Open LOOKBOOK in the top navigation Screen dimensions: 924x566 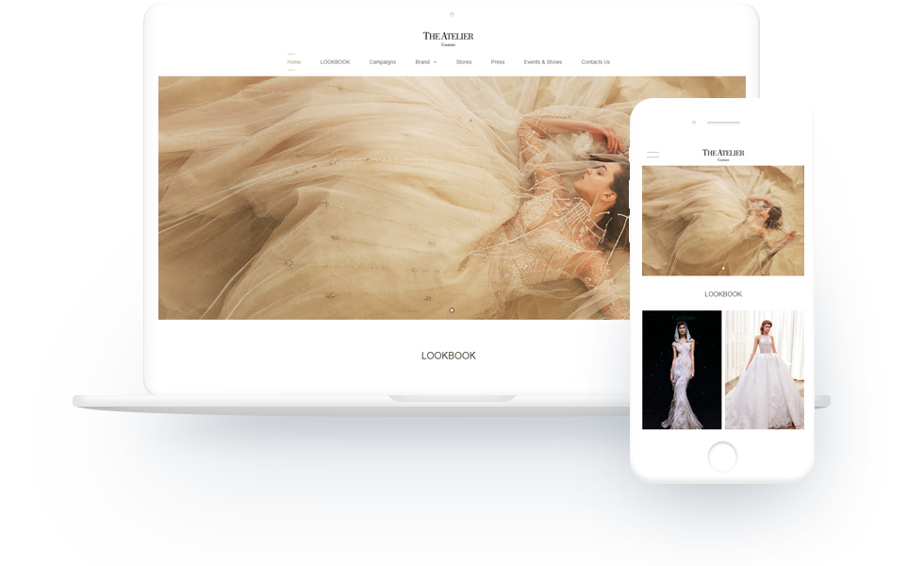(335, 62)
